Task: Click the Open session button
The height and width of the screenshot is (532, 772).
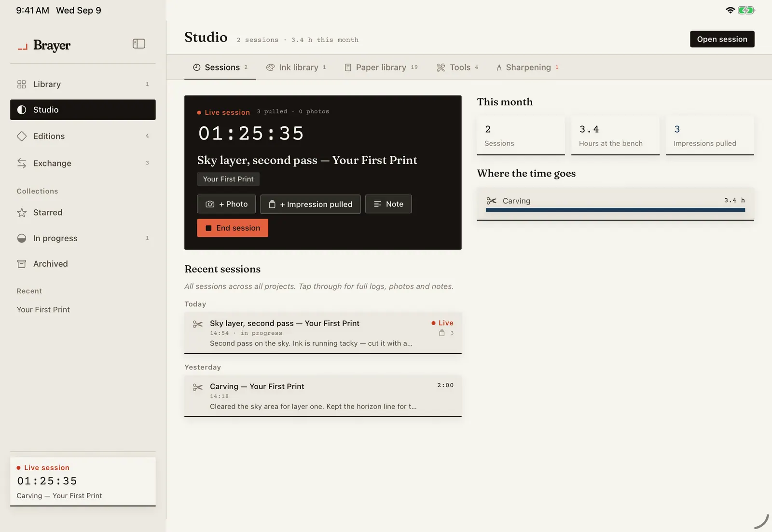Action: [x=722, y=39]
